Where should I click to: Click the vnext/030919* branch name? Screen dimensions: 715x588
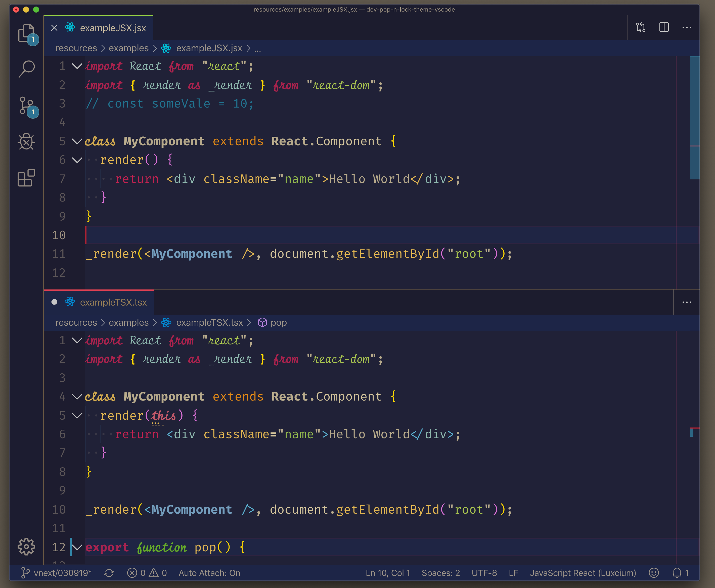pos(62,573)
